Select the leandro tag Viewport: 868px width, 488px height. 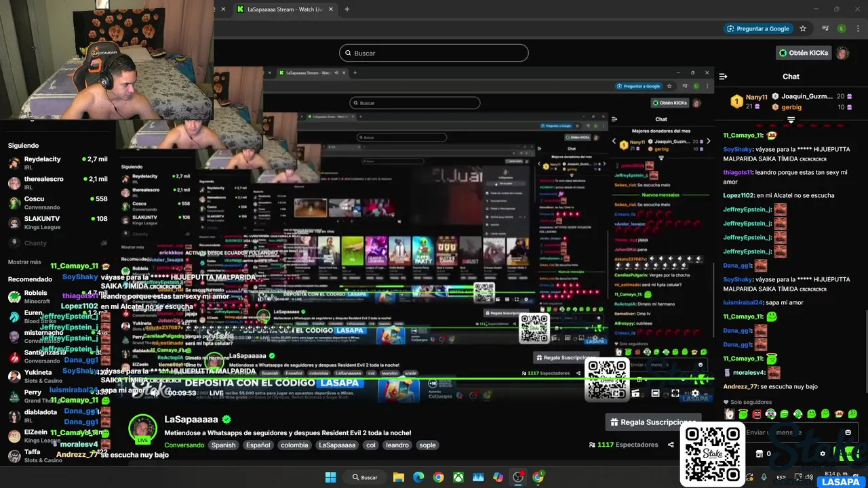pyautogui.click(x=397, y=445)
